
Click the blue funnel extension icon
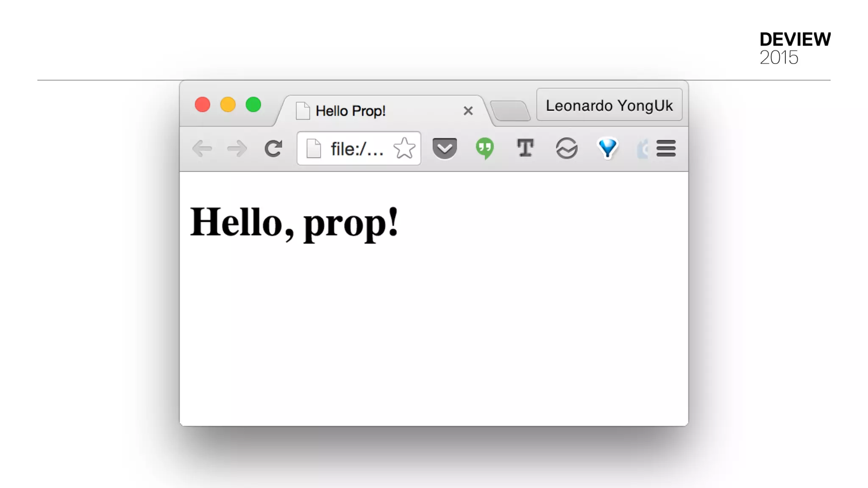pyautogui.click(x=607, y=149)
